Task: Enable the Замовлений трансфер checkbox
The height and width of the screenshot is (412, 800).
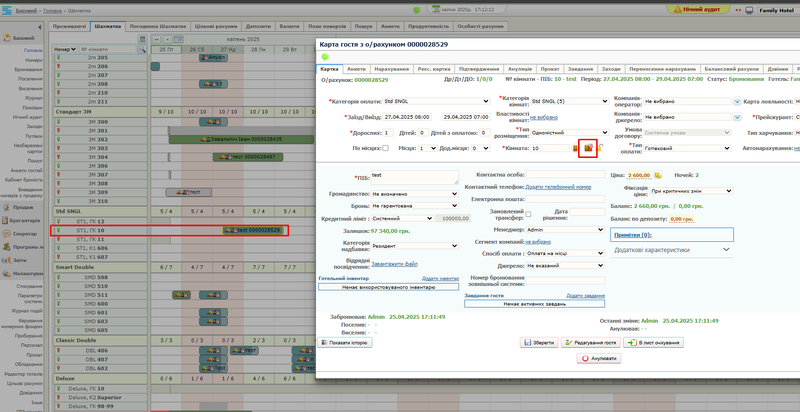Action: [x=528, y=212]
